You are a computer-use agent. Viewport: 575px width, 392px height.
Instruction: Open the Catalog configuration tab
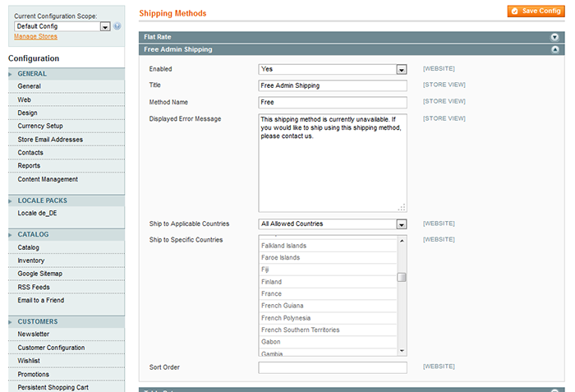tap(67, 247)
